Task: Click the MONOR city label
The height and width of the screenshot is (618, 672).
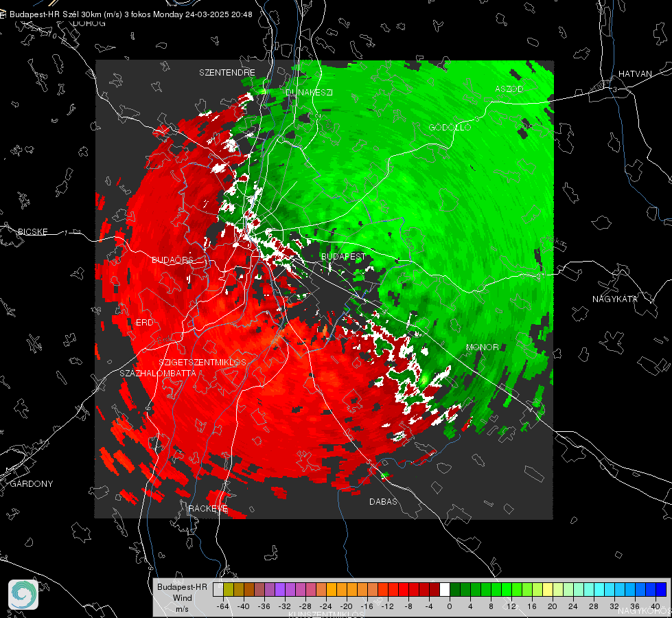Action: 482,347
